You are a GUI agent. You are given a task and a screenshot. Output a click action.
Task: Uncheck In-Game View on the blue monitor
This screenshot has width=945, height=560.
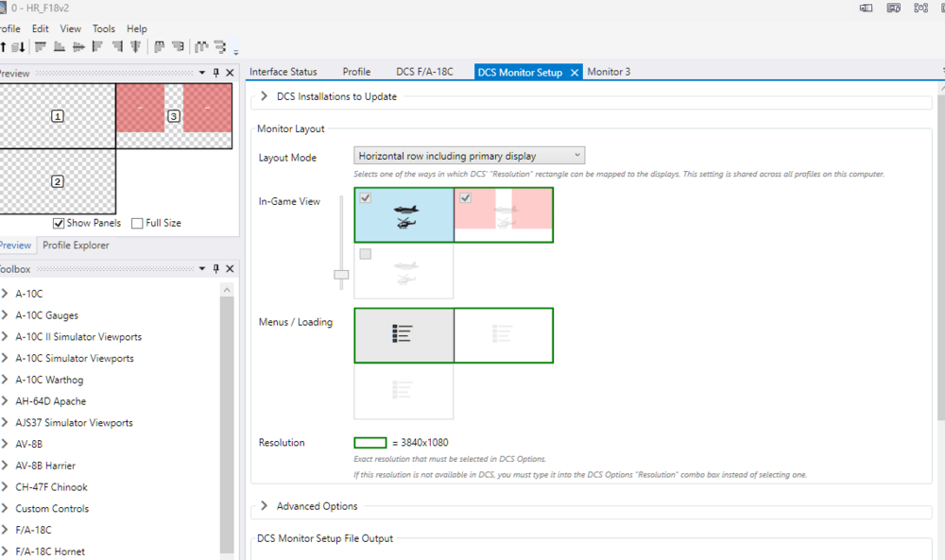point(366,198)
